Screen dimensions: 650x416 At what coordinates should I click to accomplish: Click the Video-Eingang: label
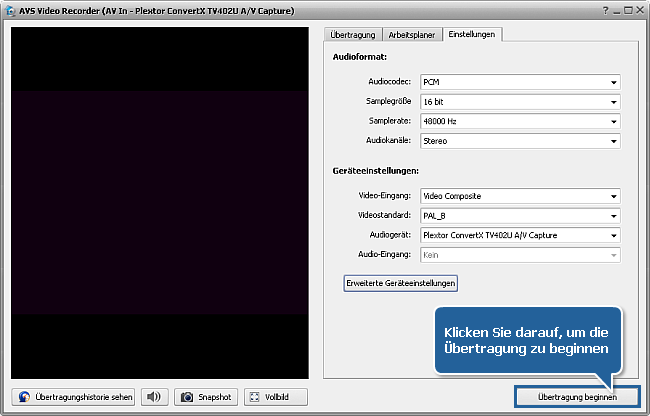[385, 195]
